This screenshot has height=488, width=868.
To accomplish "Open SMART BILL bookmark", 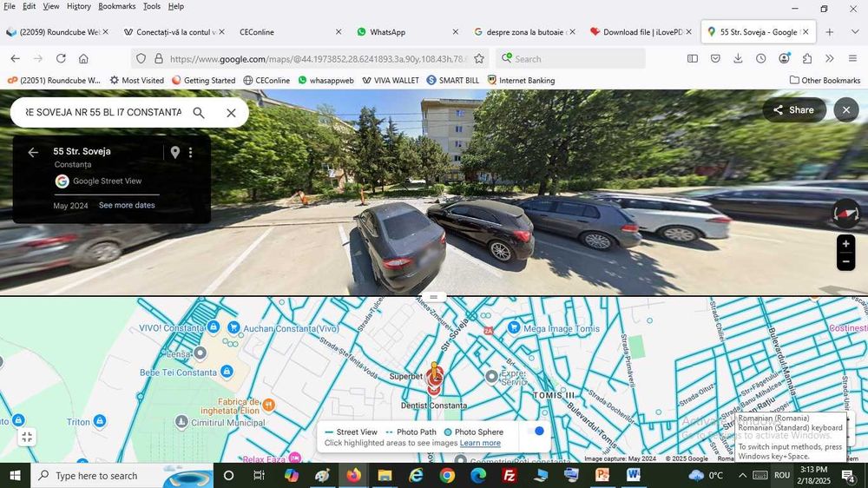I will click(x=453, y=80).
